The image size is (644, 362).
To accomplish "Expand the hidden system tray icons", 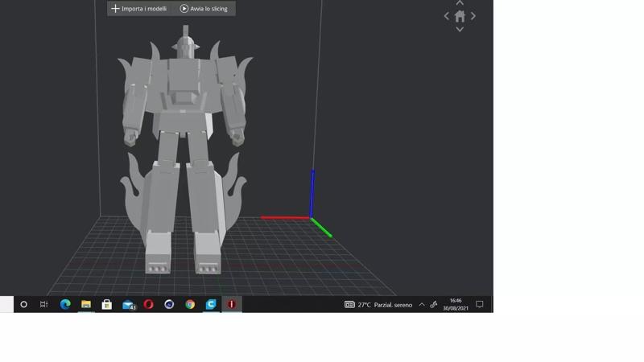I will 422,305.
